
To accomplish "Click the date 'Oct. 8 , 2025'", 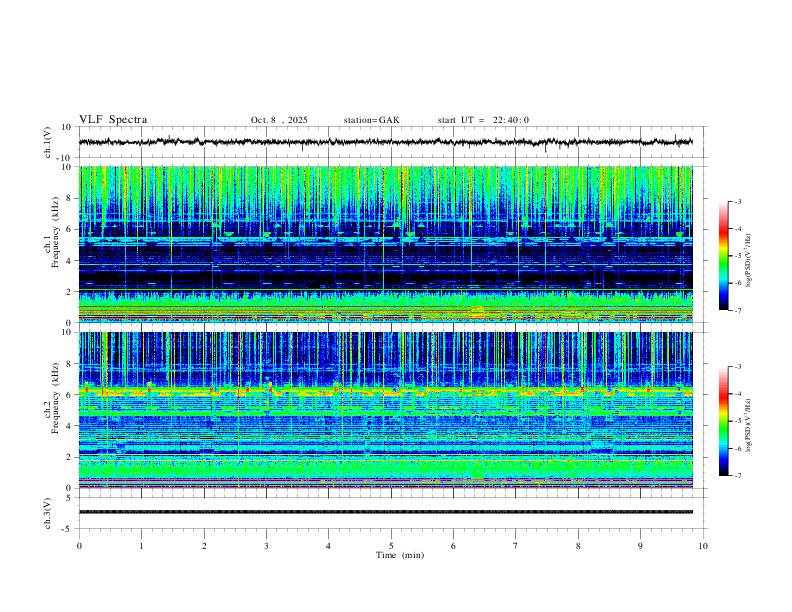I will [x=279, y=120].
